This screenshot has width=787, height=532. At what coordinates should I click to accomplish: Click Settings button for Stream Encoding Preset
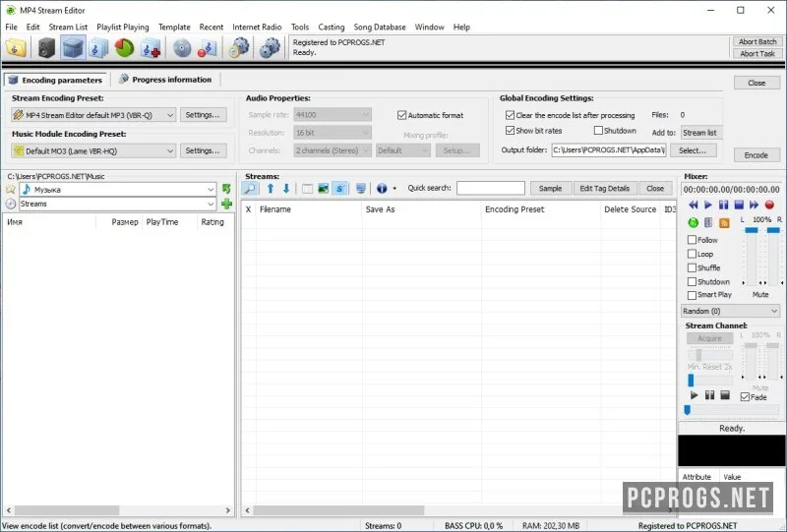pos(203,115)
